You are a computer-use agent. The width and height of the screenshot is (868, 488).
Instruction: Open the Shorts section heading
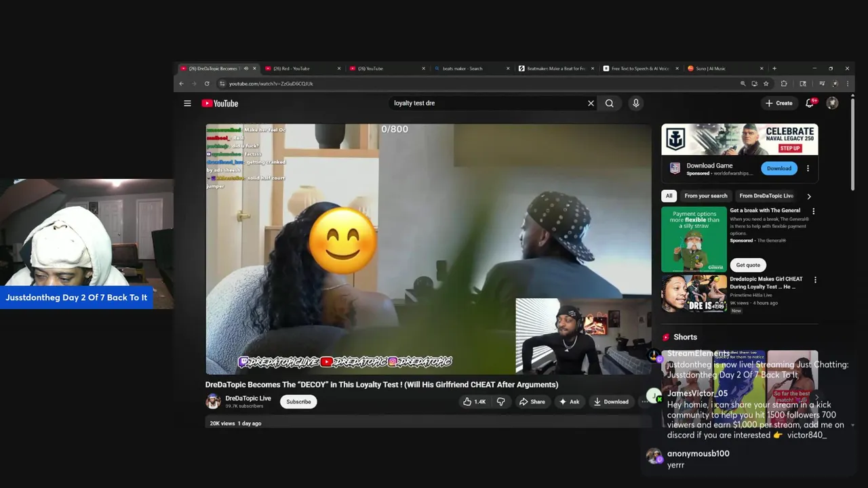pos(685,337)
